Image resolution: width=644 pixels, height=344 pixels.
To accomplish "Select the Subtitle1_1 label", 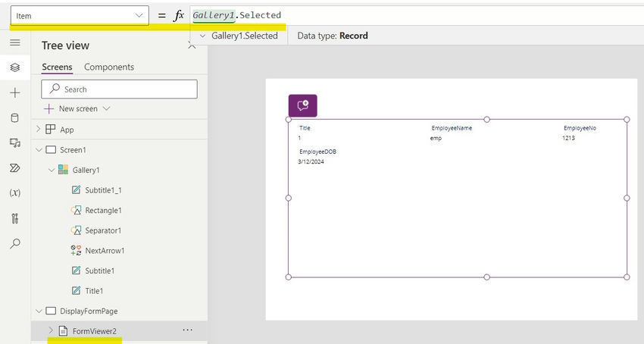I will click(x=104, y=190).
